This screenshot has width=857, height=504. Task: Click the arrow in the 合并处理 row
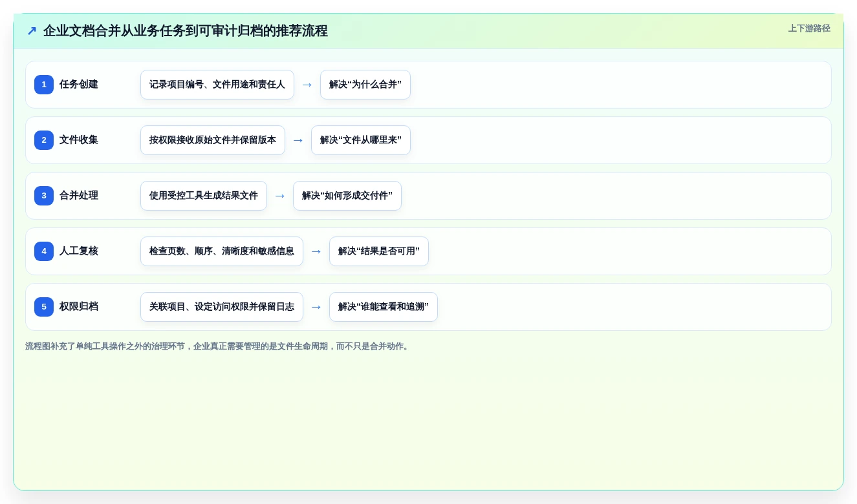(280, 196)
